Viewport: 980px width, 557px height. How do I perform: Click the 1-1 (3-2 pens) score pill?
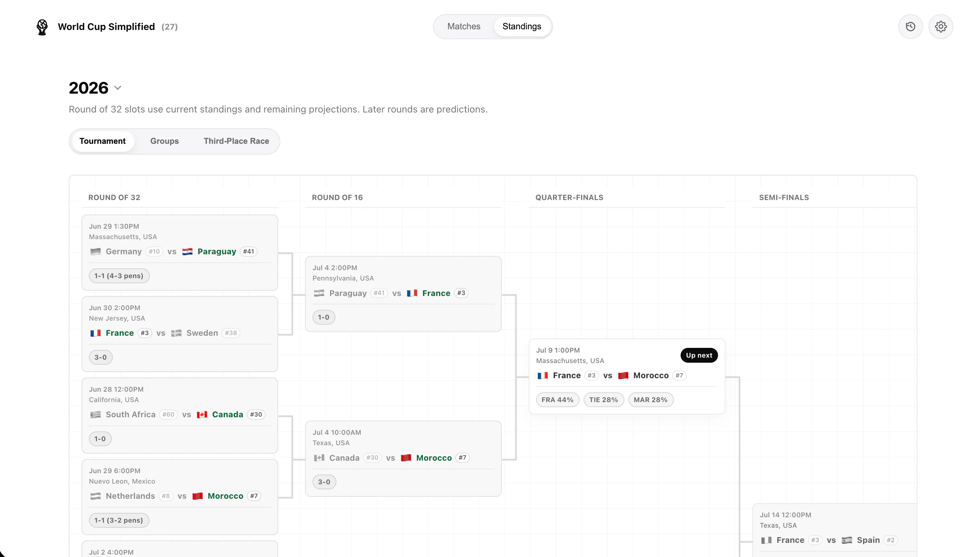coord(119,520)
